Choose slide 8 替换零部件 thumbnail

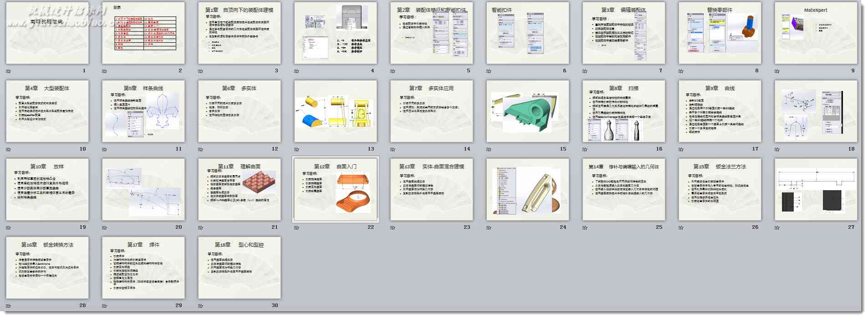(x=720, y=33)
